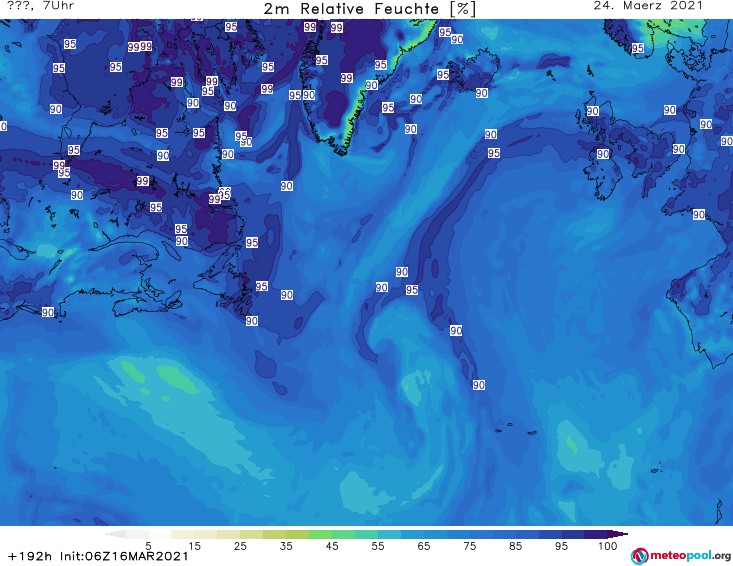The width and height of the screenshot is (733, 566).
Task: Click the legend tick label '5'
Action: (x=148, y=546)
